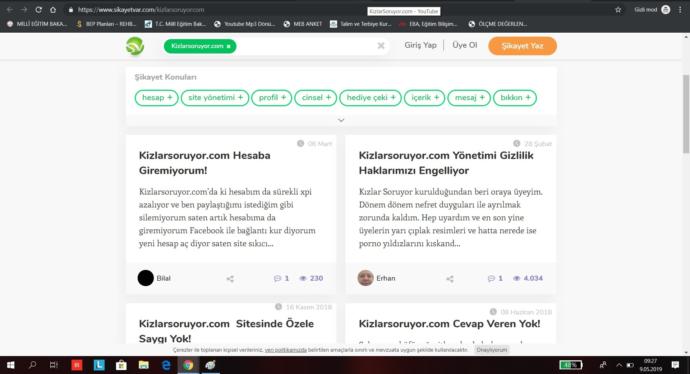Click the orange Şikayet Yaz button
The height and width of the screenshot is (374, 690).
coord(522,46)
